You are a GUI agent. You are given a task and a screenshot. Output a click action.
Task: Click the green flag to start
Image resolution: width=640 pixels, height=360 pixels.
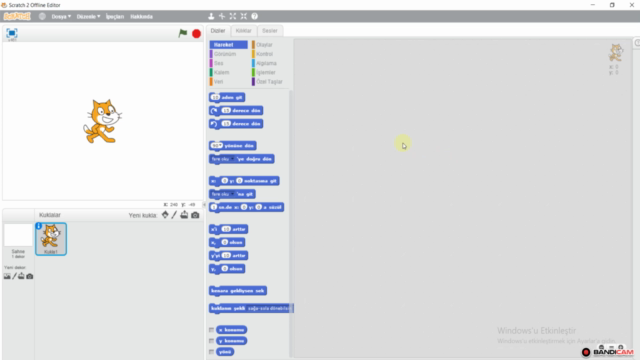pos(183,33)
